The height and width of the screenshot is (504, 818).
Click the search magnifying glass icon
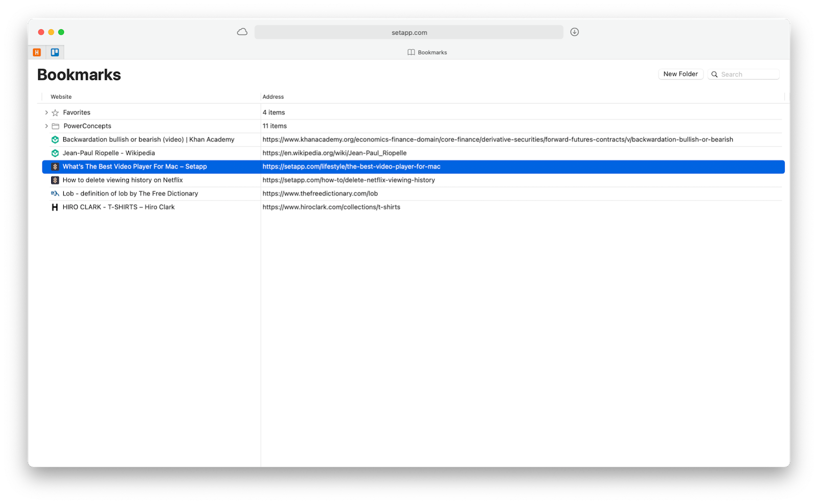click(x=715, y=75)
